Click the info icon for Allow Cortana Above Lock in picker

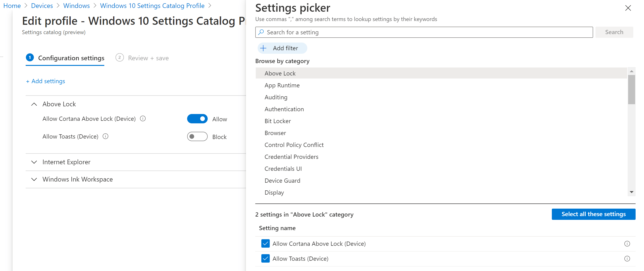627,243
